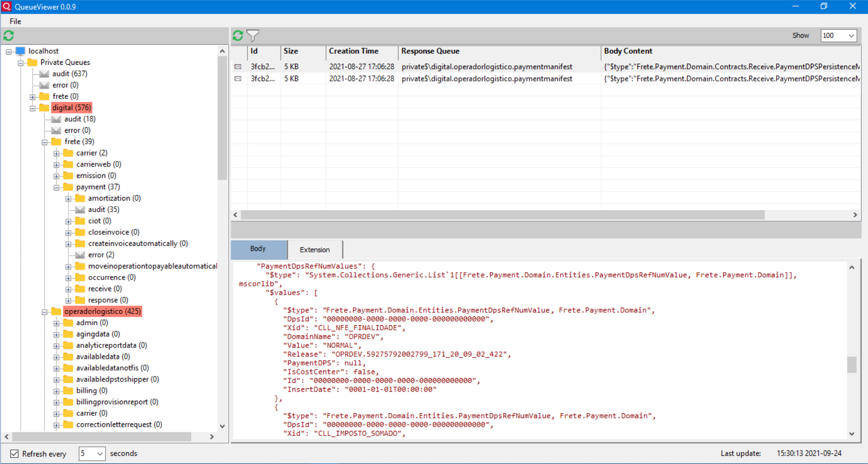Click the QueueViewer app icon in title bar
Image resolution: width=868 pixels, height=464 pixels.
[7, 7]
